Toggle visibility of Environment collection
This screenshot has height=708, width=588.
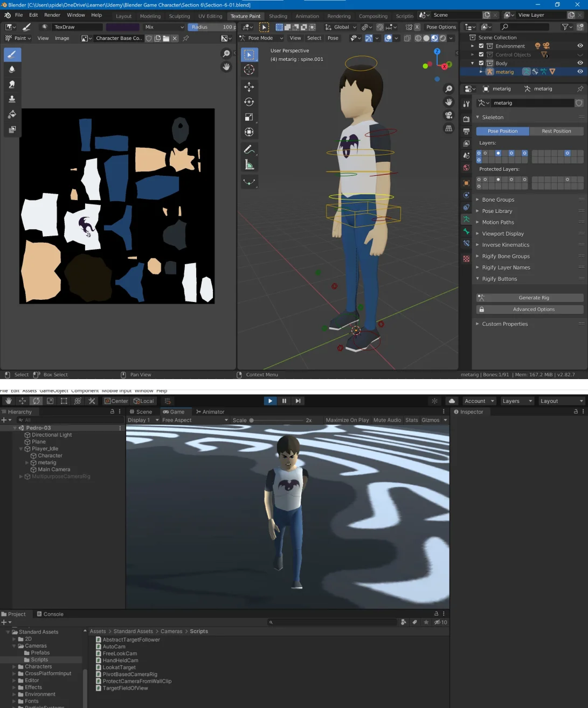click(580, 46)
